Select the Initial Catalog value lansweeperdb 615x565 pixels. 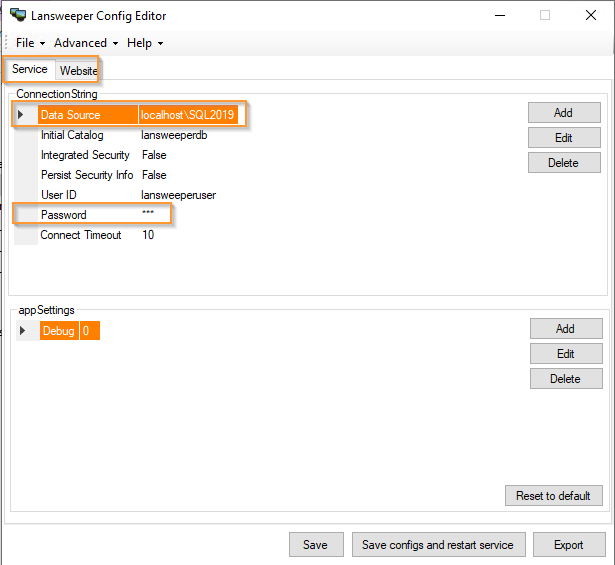tap(174, 135)
